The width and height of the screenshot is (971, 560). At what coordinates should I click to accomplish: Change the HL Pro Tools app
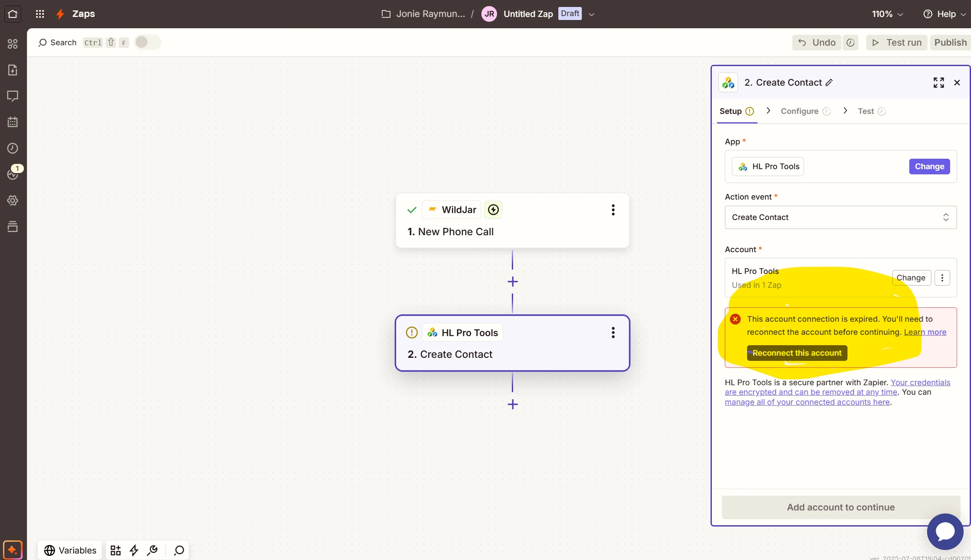(929, 167)
